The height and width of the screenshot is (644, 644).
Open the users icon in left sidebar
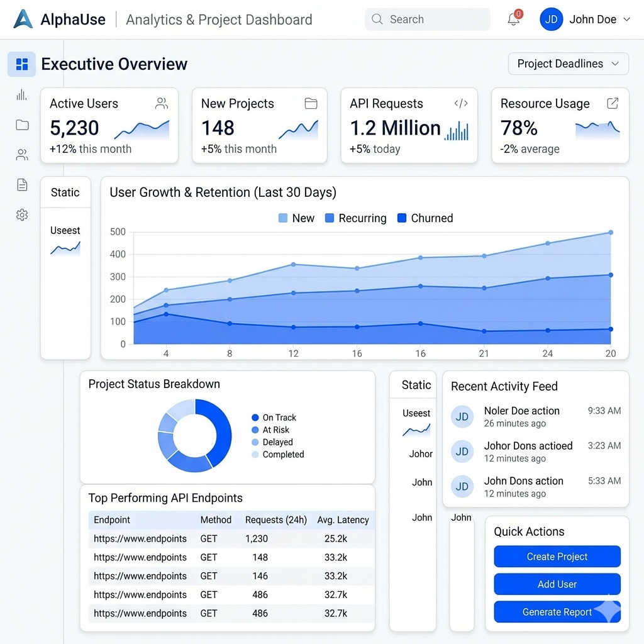tap(22, 155)
